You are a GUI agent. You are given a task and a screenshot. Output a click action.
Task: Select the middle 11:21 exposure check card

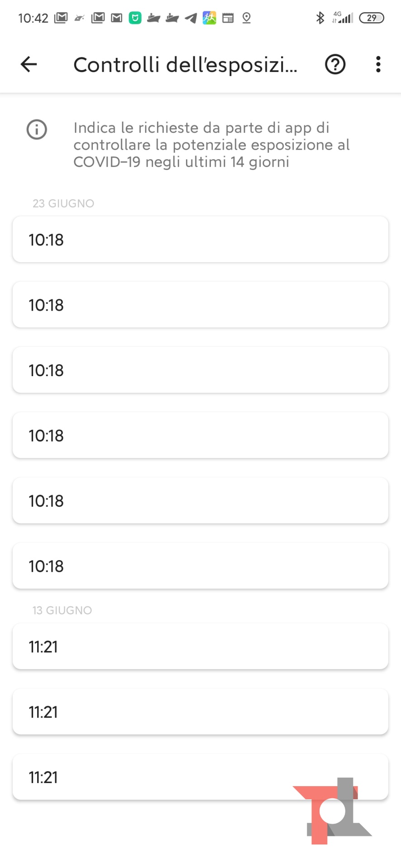[x=200, y=712]
